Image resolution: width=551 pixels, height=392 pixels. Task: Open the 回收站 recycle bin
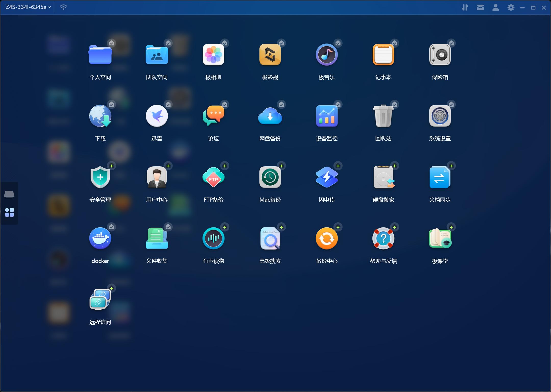tap(383, 116)
